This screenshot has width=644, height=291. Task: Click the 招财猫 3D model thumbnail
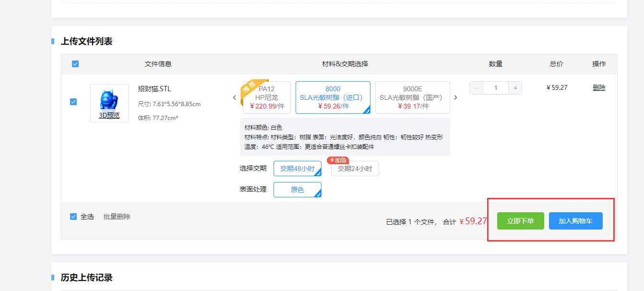109,99
